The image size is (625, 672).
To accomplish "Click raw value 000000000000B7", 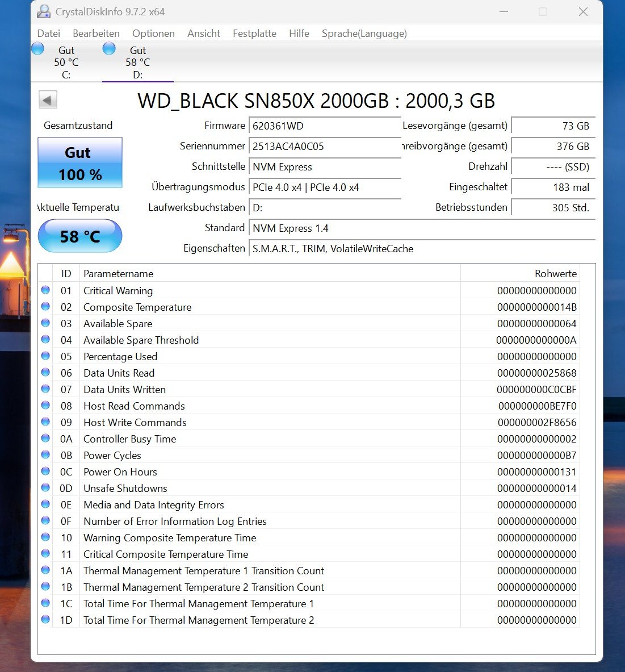I will point(537,456).
